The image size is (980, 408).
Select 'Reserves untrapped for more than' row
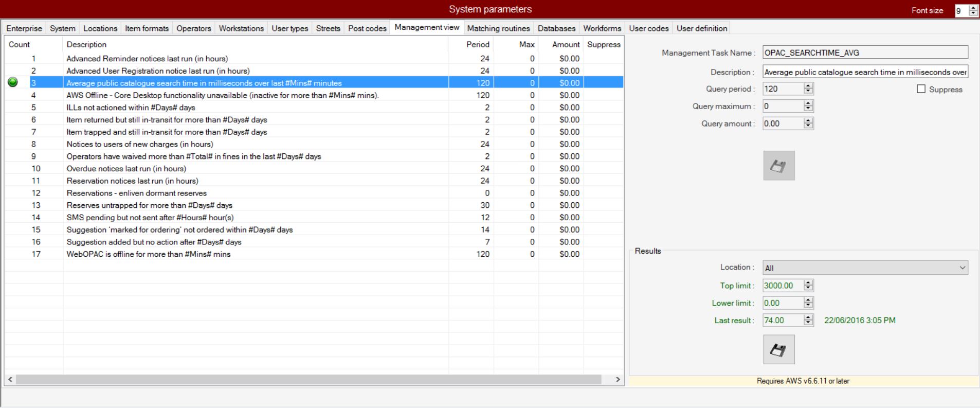tap(314, 205)
